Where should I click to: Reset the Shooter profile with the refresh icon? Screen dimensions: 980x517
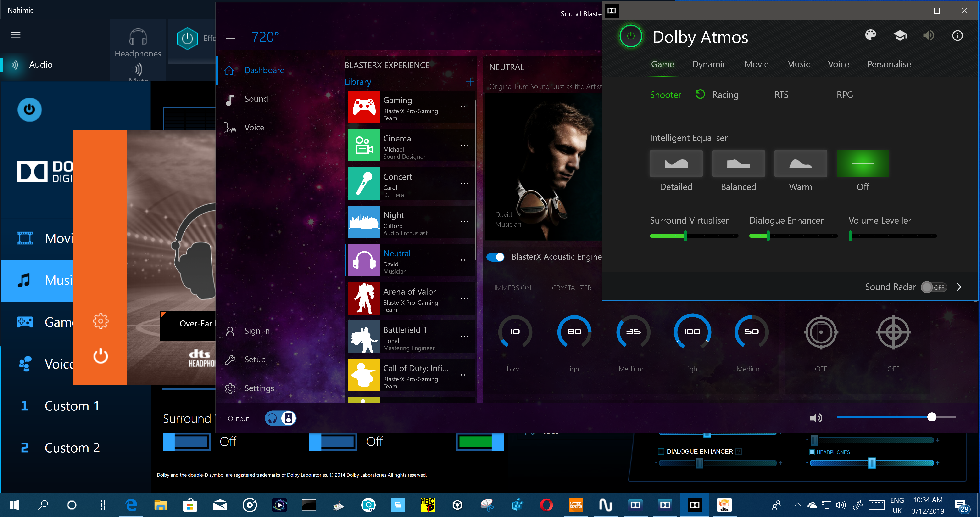coord(700,94)
